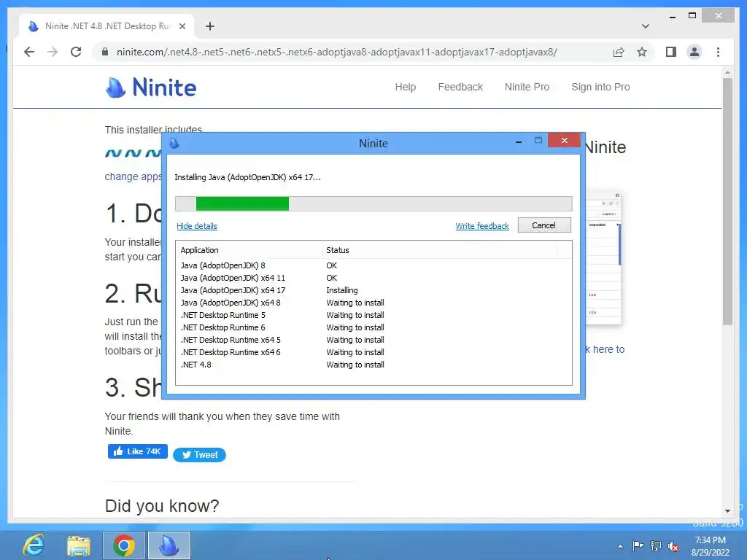This screenshot has width=747, height=560.
Task: Click the Chrome forward arrow
Action: point(53,52)
